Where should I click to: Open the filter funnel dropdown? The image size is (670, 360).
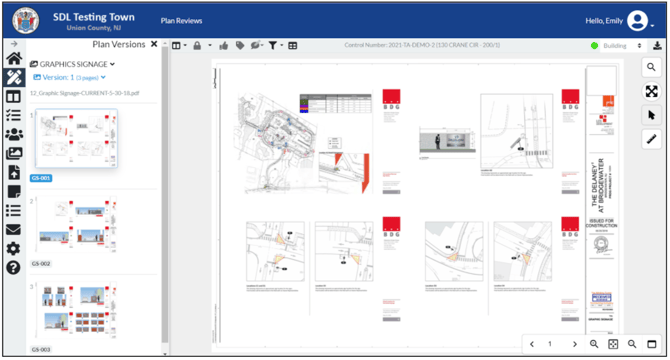coord(275,45)
